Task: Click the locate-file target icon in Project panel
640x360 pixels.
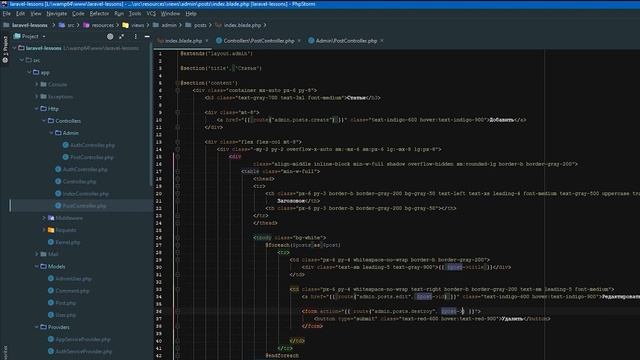Action: pyautogui.click(x=110, y=36)
